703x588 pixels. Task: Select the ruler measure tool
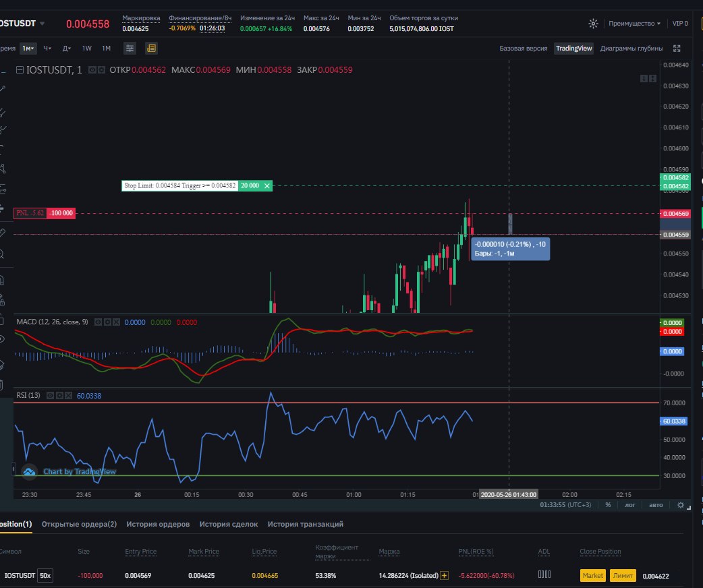tap(2, 233)
